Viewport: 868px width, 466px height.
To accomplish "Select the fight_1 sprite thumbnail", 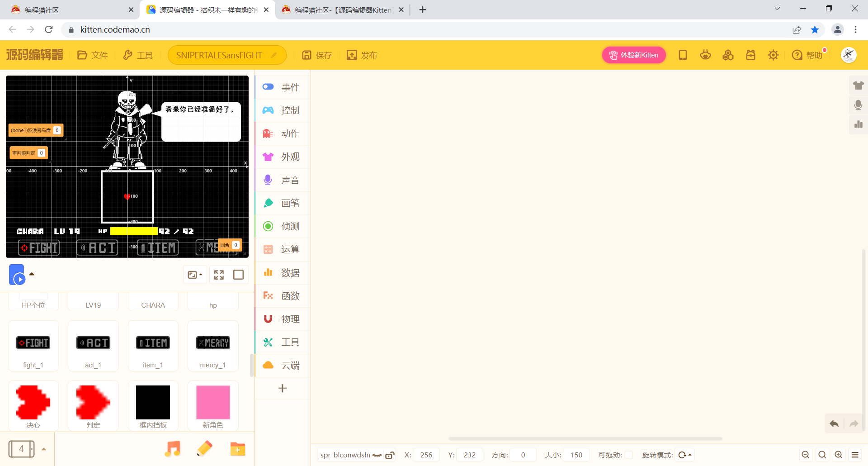I will [33, 346].
